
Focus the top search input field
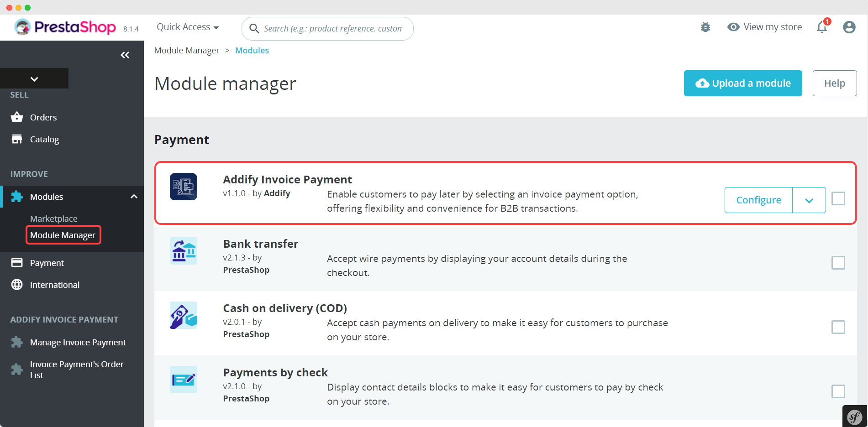332,29
